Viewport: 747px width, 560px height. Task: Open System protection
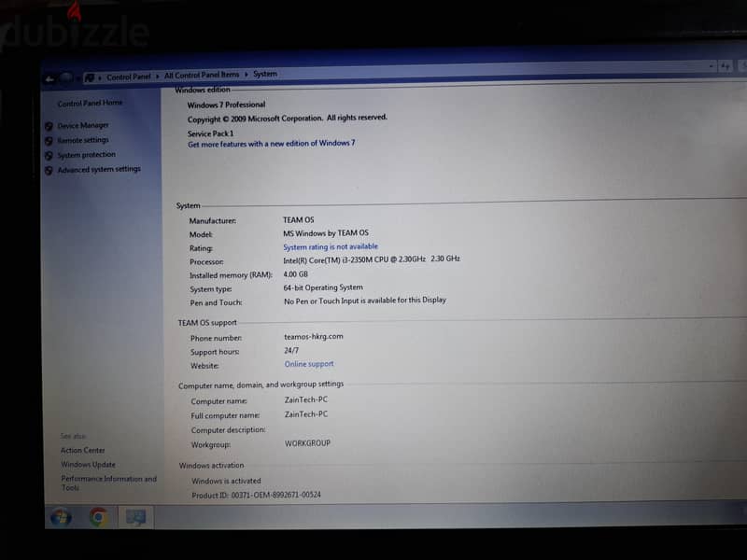click(86, 155)
